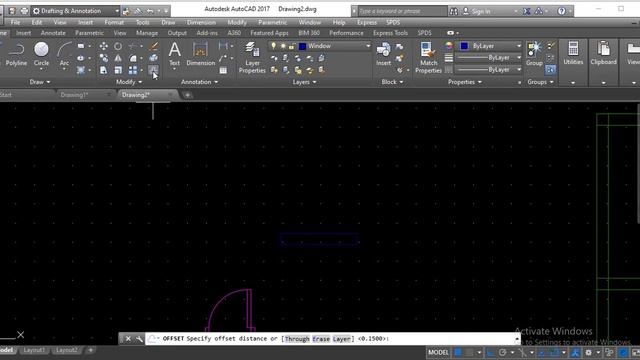Click the Insert block button
Screen dimensions: 640x360
pos(383,54)
